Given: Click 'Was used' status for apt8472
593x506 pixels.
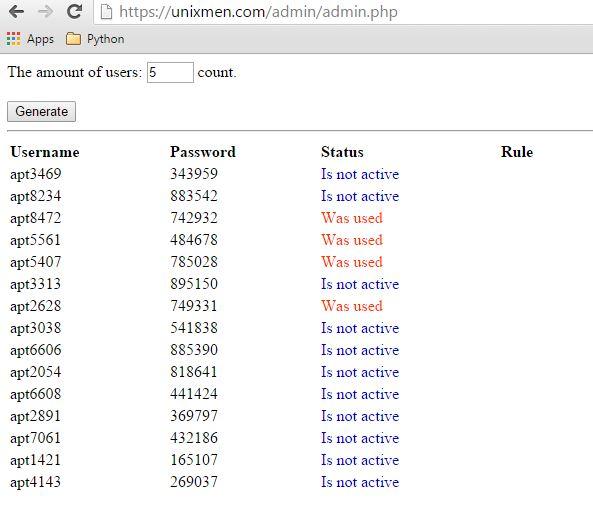Looking at the screenshot, I should pyautogui.click(x=352, y=218).
